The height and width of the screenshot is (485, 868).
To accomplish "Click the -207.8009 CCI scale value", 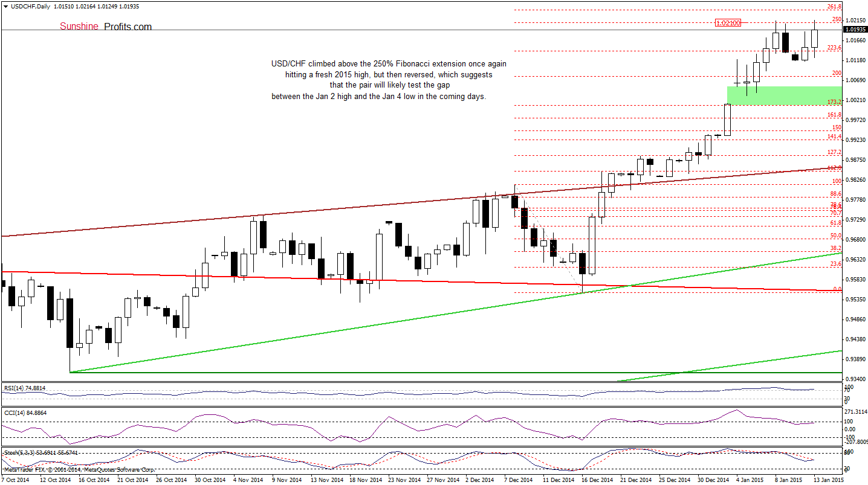I will pyautogui.click(x=855, y=443).
